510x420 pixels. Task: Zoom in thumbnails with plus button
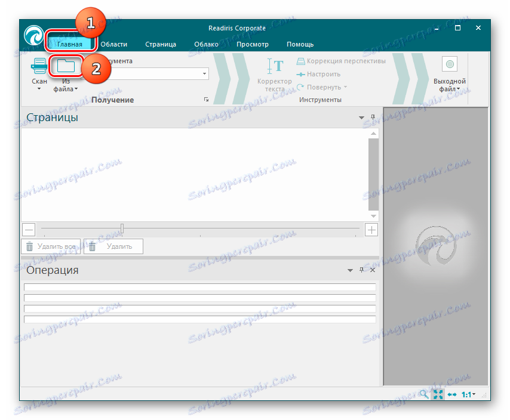[371, 230]
